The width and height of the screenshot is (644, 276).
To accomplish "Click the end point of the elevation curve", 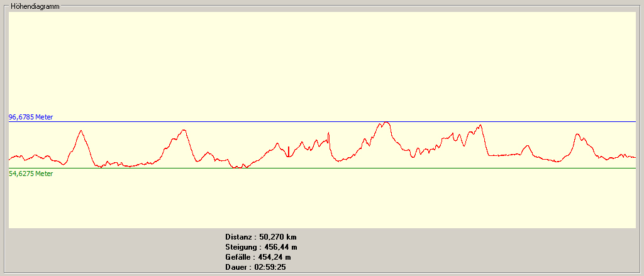I will tap(635, 157).
